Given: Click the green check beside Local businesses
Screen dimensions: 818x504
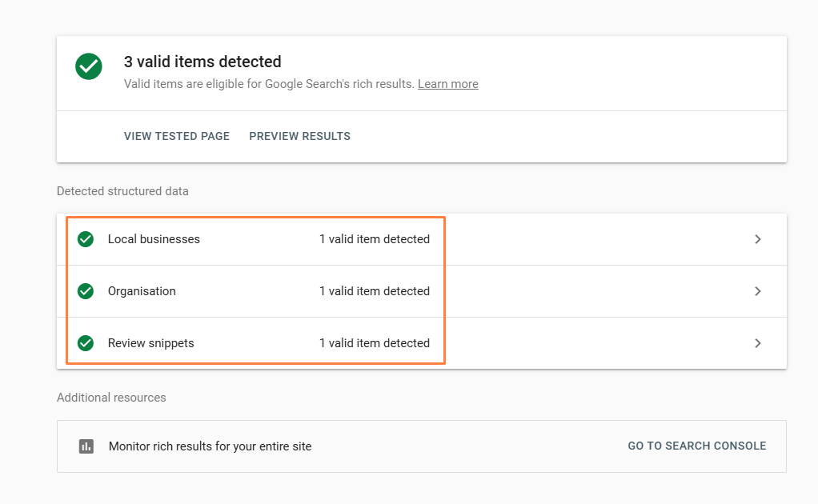Looking at the screenshot, I should click(x=86, y=239).
